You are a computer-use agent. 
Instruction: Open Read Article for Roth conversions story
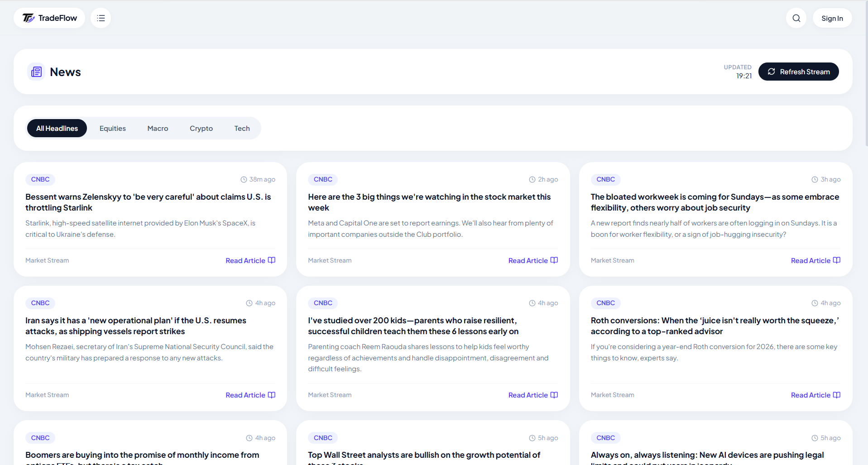[x=815, y=395]
